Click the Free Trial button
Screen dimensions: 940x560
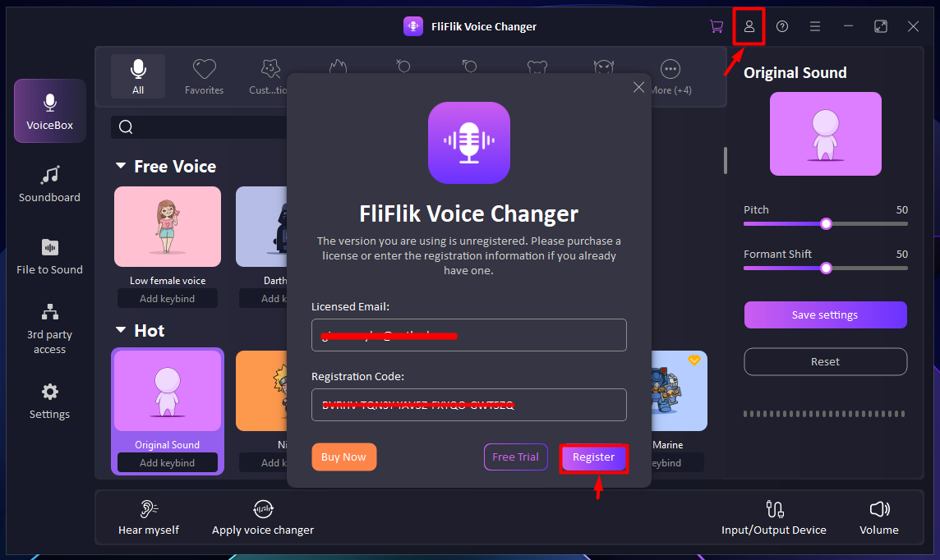(x=515, y=457)
